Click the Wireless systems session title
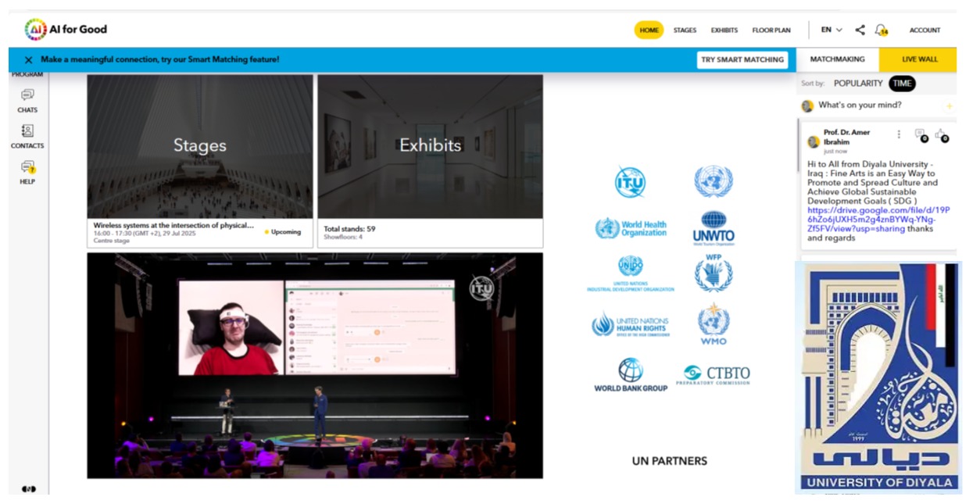This screenshot has height=504, width=980. pyautogui.click(x=173, y=226)
